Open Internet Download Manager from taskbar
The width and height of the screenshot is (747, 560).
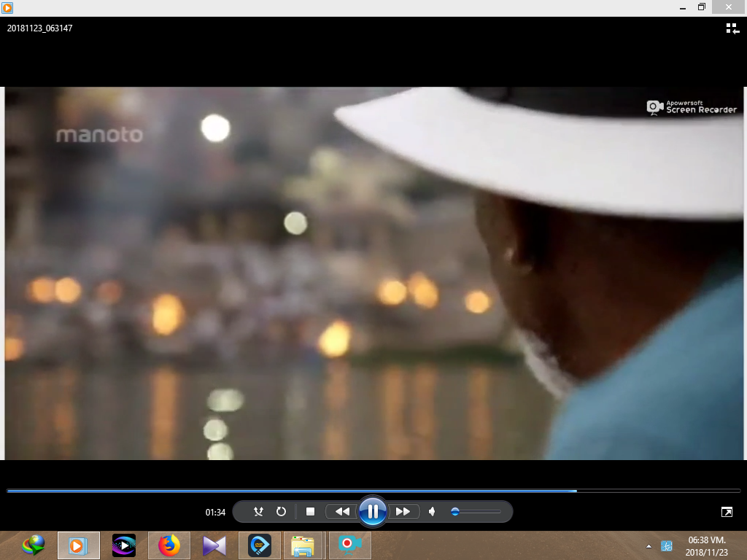point(34,545)
